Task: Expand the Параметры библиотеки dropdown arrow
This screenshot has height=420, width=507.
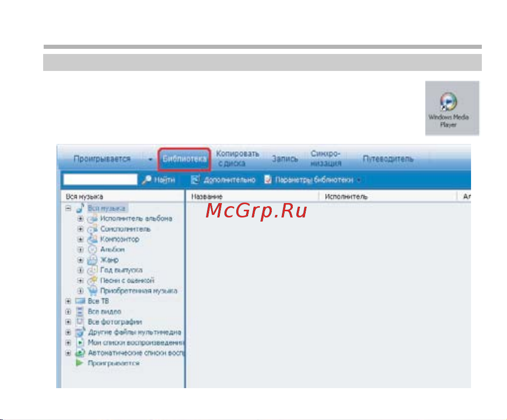Action: pyautogui.click(x=359, y=180)
